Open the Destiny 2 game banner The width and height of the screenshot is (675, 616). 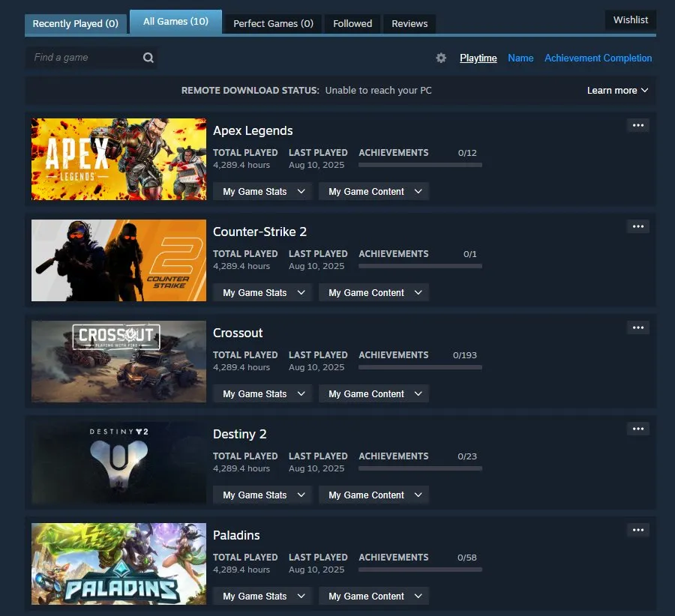click(x=118, y=462)
